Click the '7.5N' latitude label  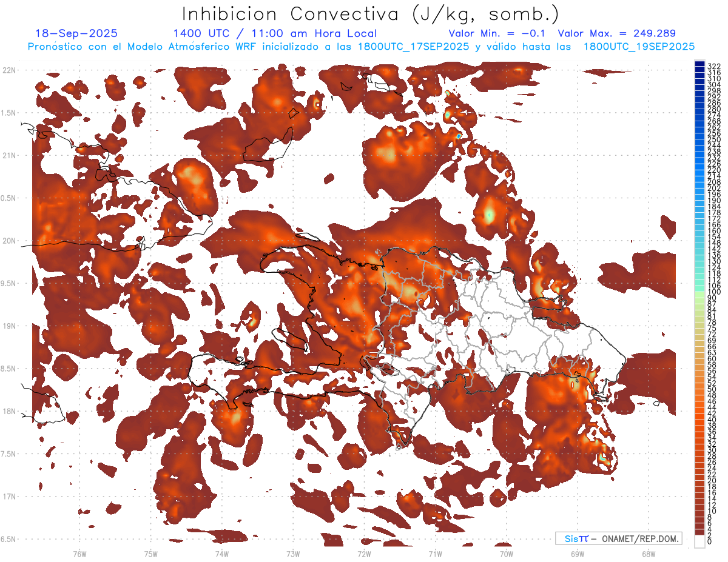click(8, 454)
